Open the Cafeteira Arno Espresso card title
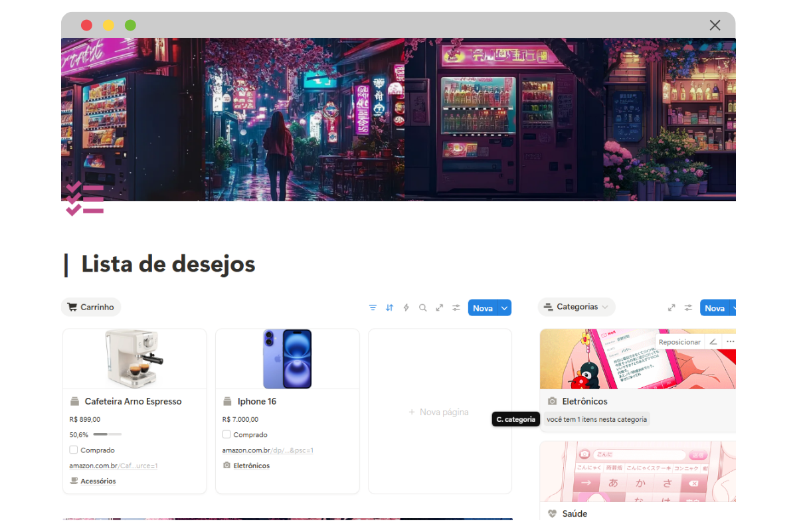797x532 pixels. [x=133, y=401]
